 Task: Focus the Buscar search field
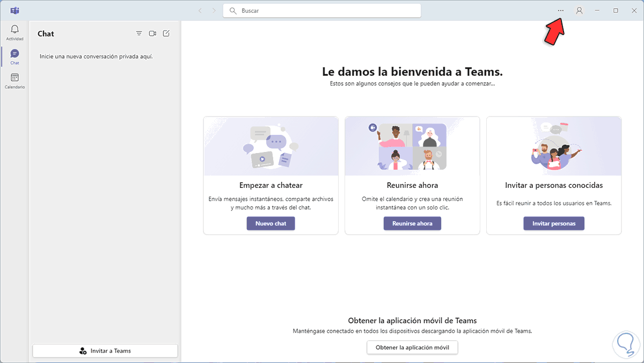322,10
